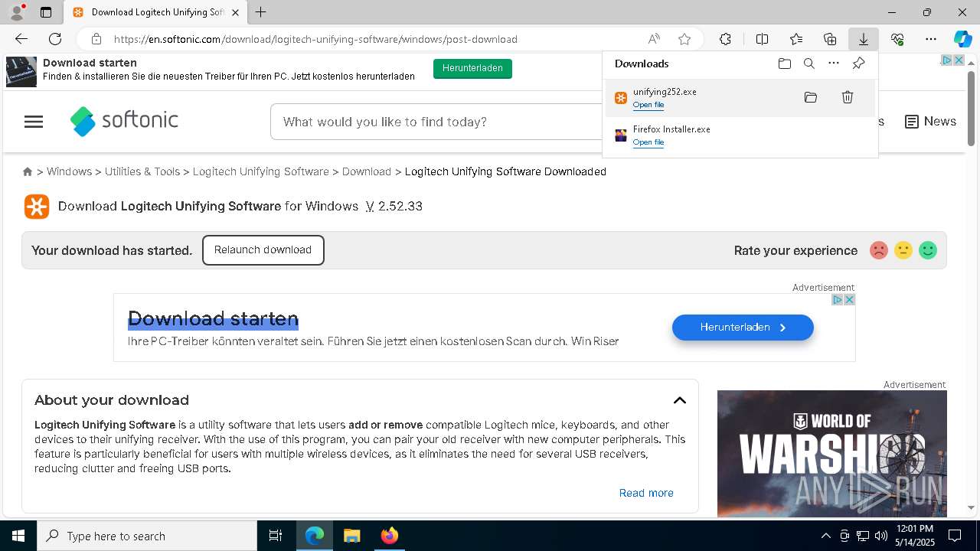Open downloads folder icon in Downloads panel

[x=785, y=64]
